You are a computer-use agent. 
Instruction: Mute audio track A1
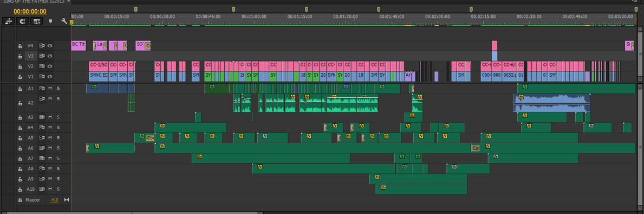point(50,88)
